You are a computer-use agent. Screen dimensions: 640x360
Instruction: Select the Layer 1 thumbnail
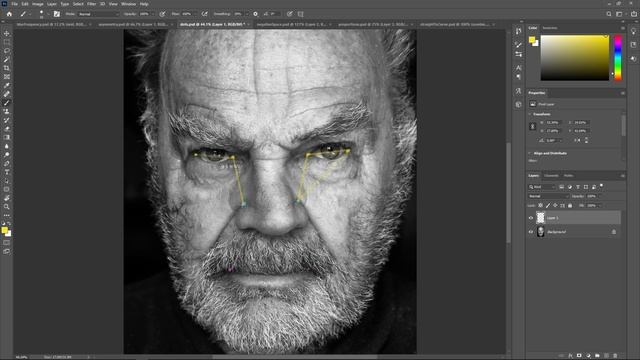coord(540,218)
